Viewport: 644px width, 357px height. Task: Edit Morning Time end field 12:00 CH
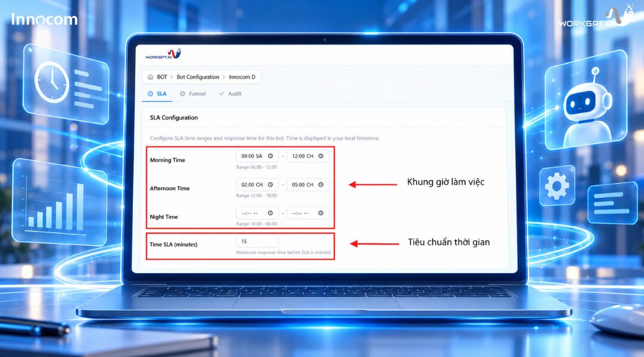pyautogui.click(x=307, y=156)
